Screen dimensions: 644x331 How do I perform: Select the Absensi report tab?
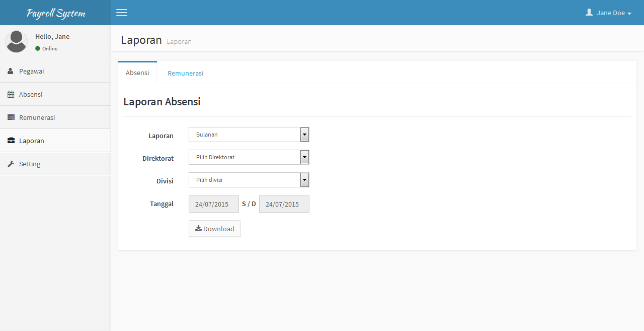pos(137,73)
